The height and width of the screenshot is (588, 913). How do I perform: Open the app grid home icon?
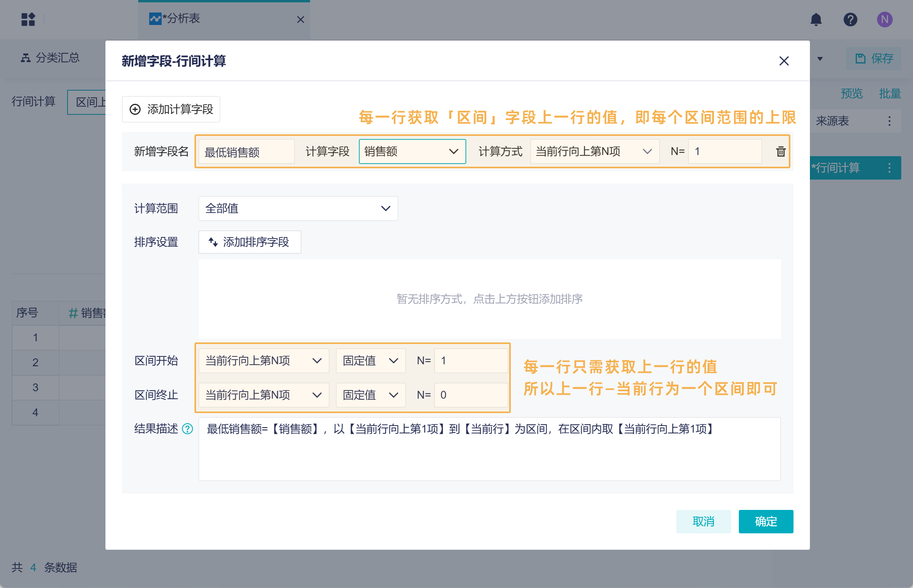point(28,20)
